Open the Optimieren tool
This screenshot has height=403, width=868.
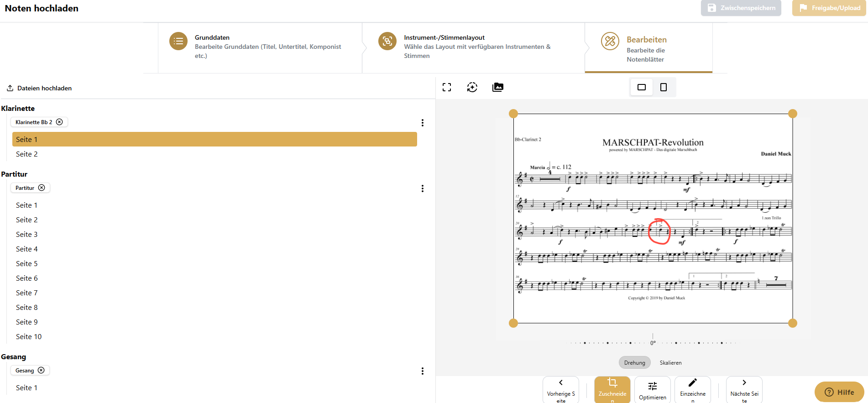(653, 390)
